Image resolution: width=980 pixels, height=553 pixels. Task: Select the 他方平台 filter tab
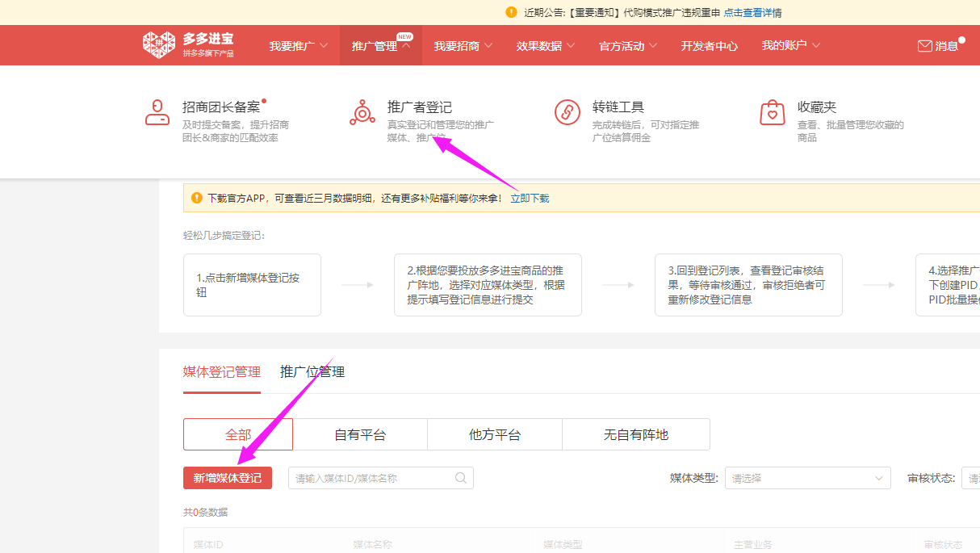click(495, 434)
